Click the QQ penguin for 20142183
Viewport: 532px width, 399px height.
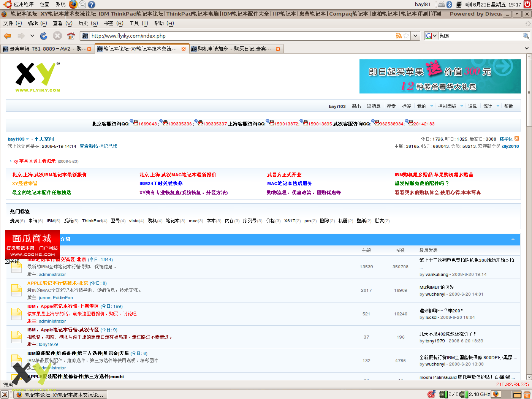[x=410, y=122]
